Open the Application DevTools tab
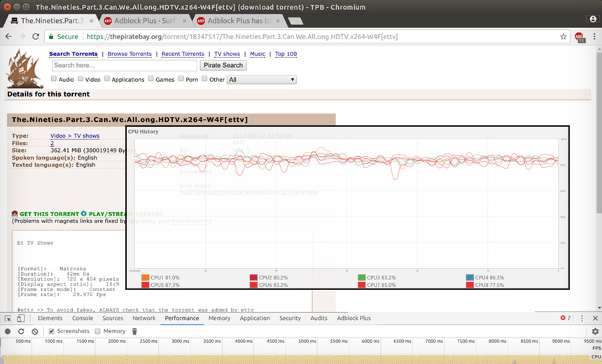 pyautogui.click(x=255, y=318)
